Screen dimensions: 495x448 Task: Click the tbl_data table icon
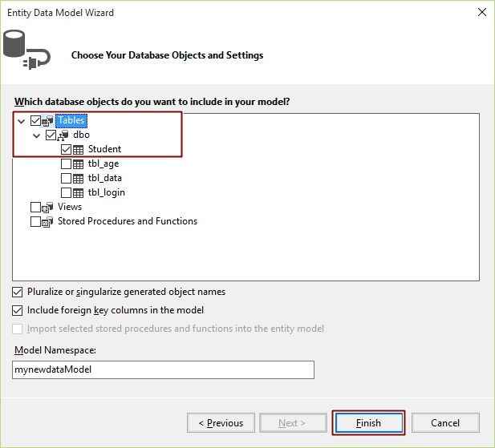[79, 178]
